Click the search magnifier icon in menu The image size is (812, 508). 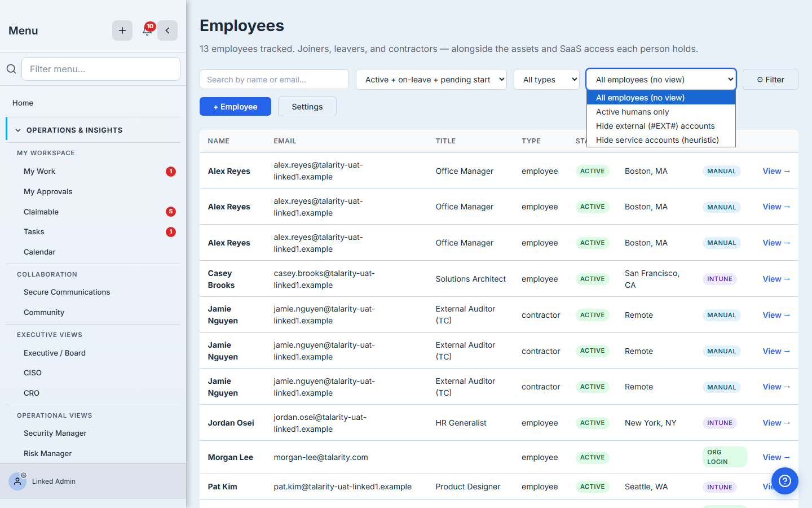[11, 69]
